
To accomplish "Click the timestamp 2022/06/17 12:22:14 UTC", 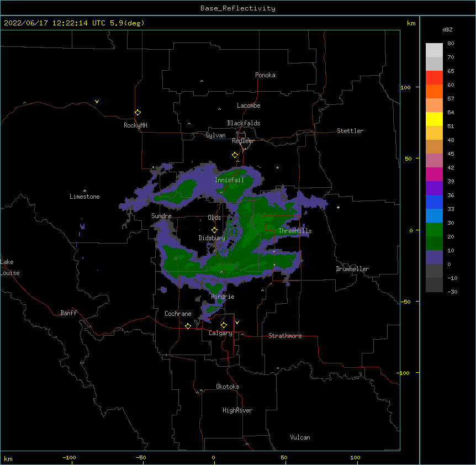I will [x=55, y=23].
